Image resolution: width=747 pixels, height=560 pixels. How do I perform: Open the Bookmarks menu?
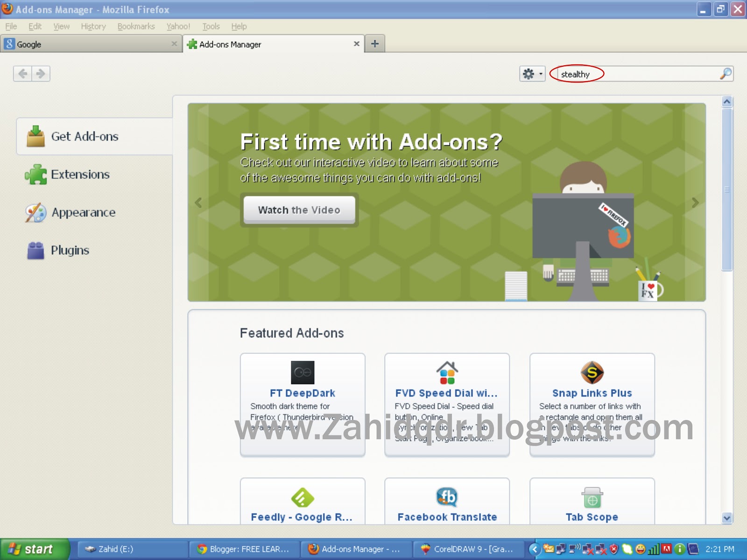coord(136,27)
